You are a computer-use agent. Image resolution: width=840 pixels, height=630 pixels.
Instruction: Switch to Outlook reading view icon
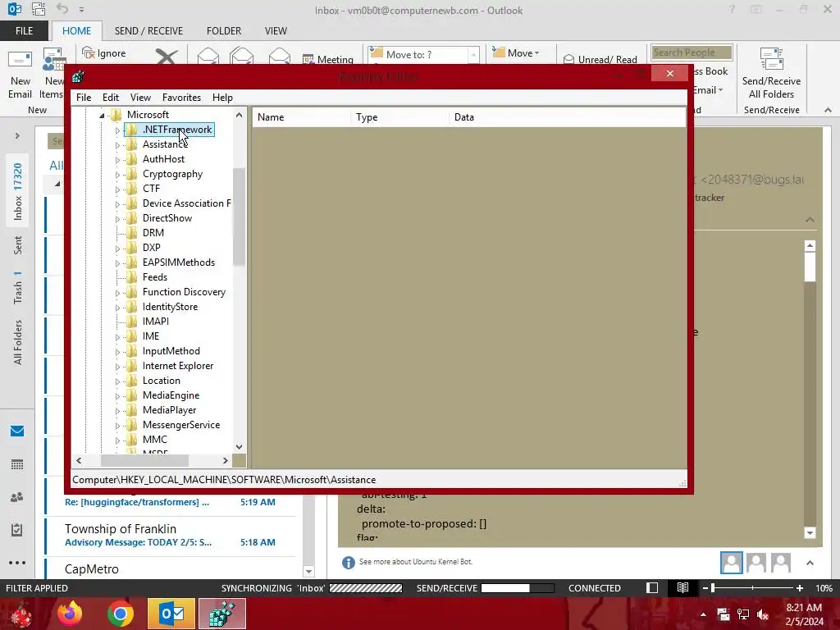(x=682, y=587)
